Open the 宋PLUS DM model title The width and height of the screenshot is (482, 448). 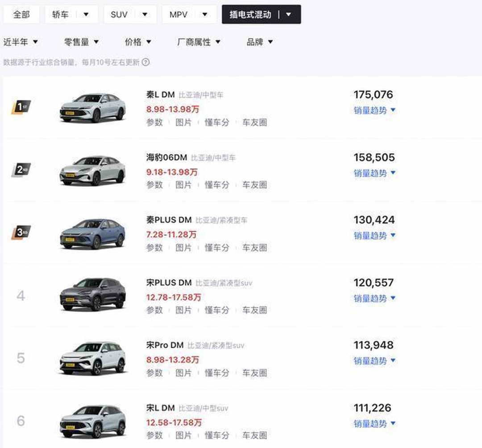[x=169, y=283]
